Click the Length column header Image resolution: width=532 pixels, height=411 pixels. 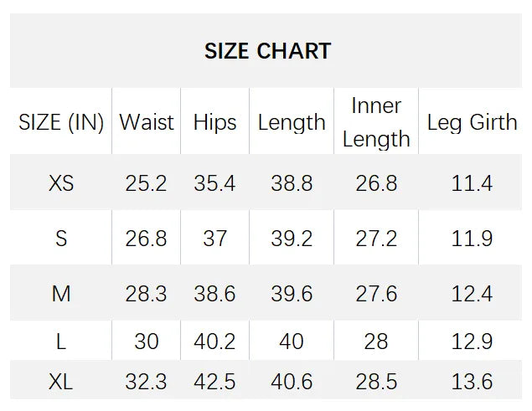coord(292,122)
